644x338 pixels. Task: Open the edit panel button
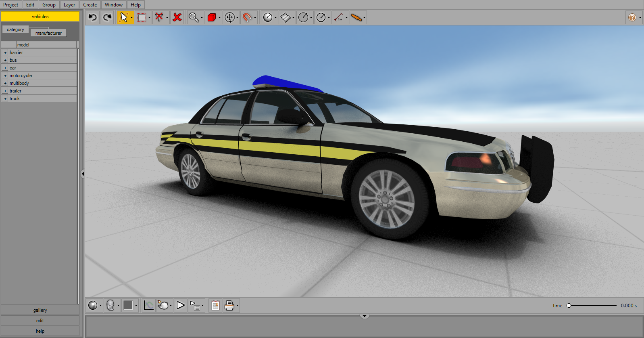pos(40,321)
